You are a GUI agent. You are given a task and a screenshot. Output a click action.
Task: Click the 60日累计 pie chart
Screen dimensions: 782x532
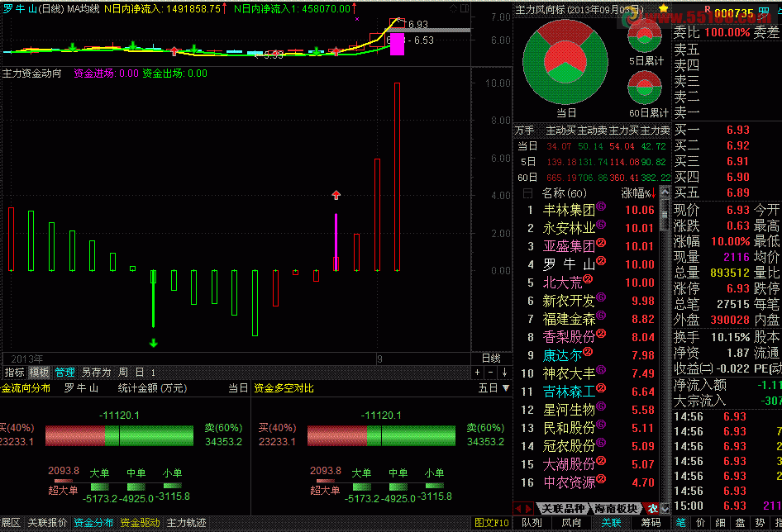644,88
